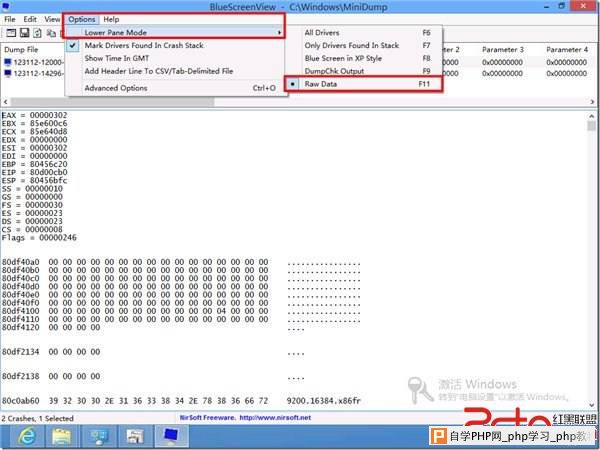Click the 80df2134 memory address row
Viewport: 600px width, 450px height.
coord(153,352)
